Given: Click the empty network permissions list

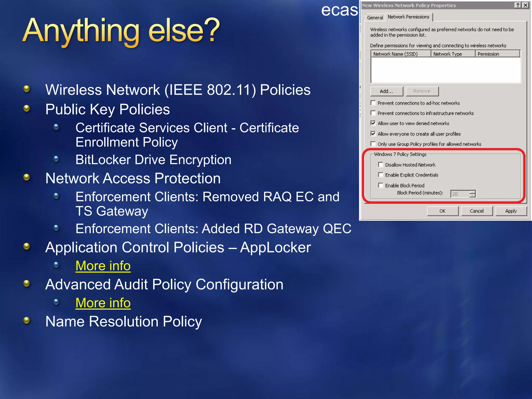Looking at the screenshot, I should (446, 70).
